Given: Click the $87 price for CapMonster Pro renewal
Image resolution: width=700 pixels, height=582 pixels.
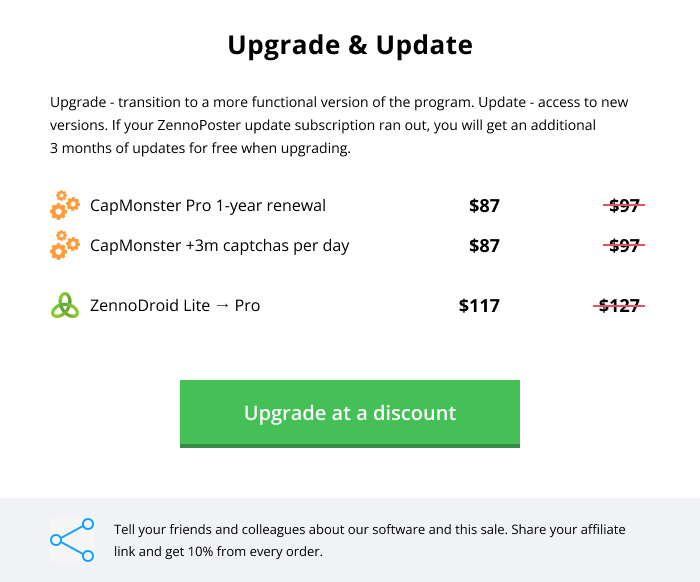Looking at the screenshot, I should click(484, 206).
